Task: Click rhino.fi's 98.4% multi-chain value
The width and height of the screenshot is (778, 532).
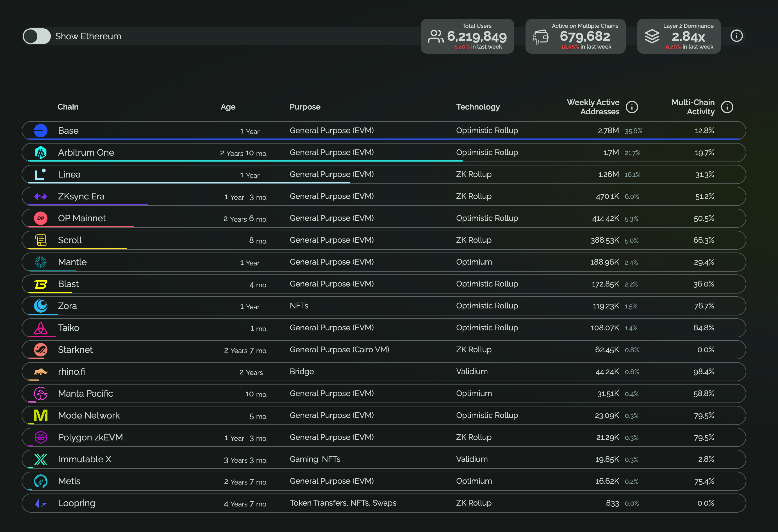Action: pos(704,372)
